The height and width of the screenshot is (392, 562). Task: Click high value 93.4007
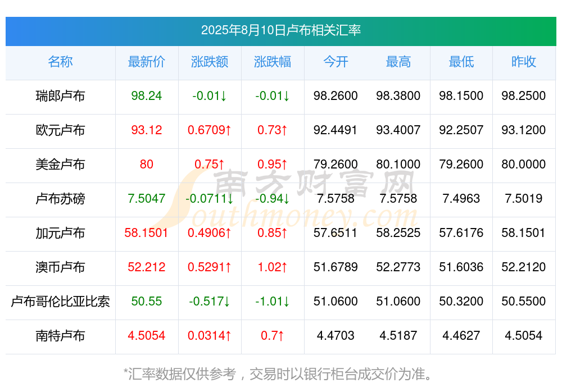tap(398, 130)
